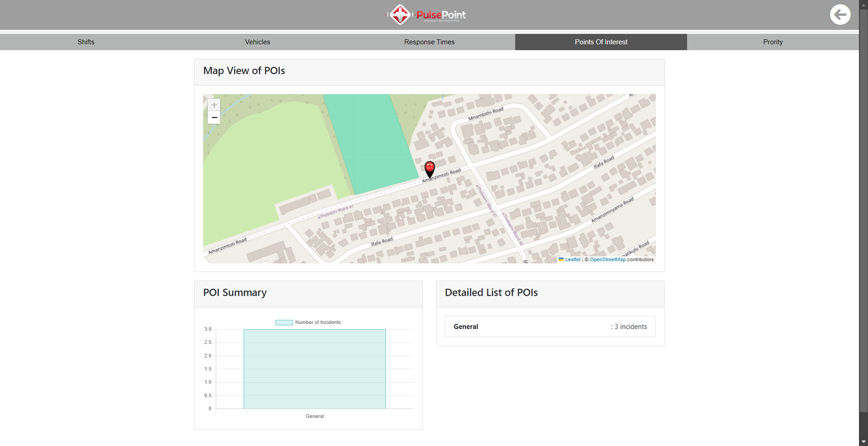Toggle the Number of Incidents legend swatch
Image resolution: width=868 pixels, height=446 pixels.
284,323
